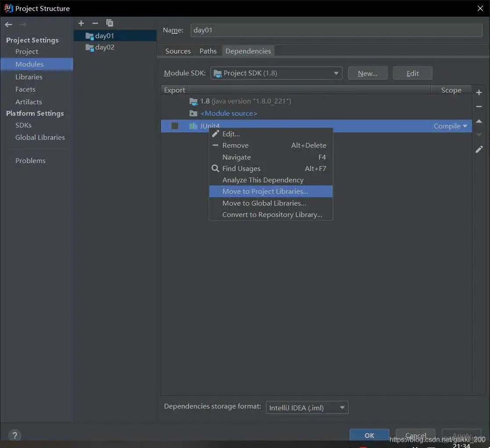The image size is (490, 448).
Task: Select Analyze This Dependency menu entry
Action: (263, 180)
